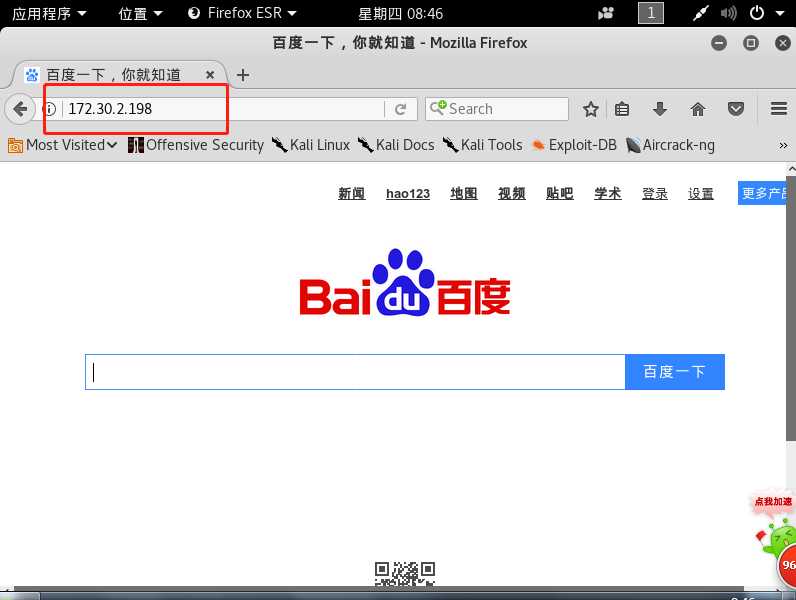Click the Baidu logo
The width and height of the screenshot is (796, 600).
(x=405, y=283)
